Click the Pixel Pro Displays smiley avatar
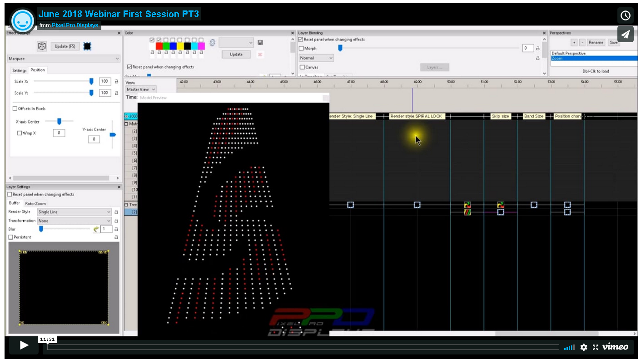The image size is (641, 364). (x=22, y=20)
